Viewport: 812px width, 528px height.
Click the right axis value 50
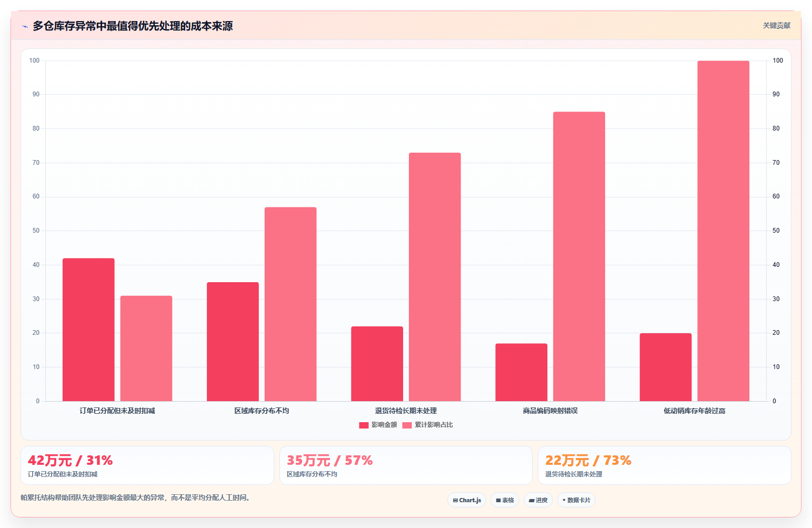click(x=776, y=231)
